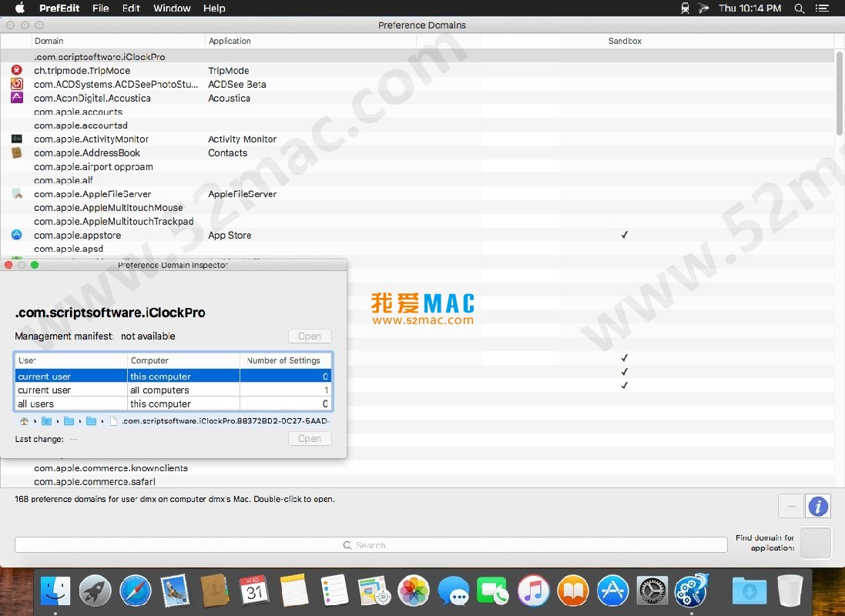Sort the list by the Application column header
845x616 pixels.
(310, 41)
